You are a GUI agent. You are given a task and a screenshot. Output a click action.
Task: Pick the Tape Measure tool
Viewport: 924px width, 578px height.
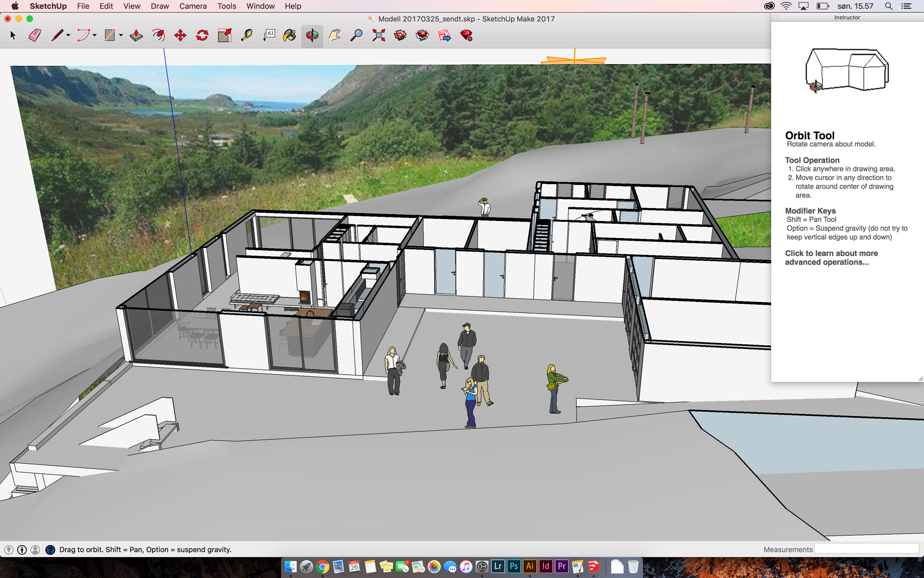pyautogui.click(x=247, y=36)
